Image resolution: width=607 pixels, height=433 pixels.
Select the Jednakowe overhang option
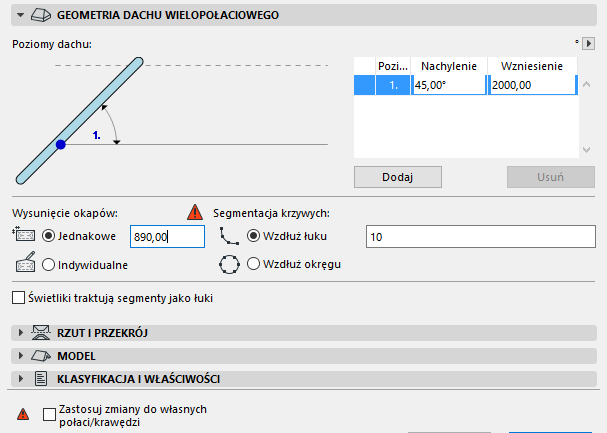tap(48, 236)
